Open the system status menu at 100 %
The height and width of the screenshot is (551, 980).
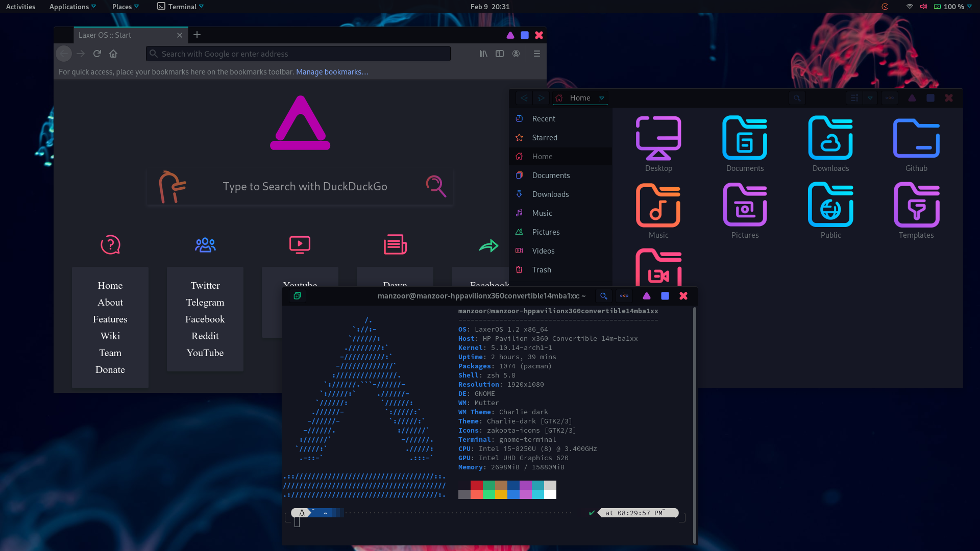(x=952, y=7)
